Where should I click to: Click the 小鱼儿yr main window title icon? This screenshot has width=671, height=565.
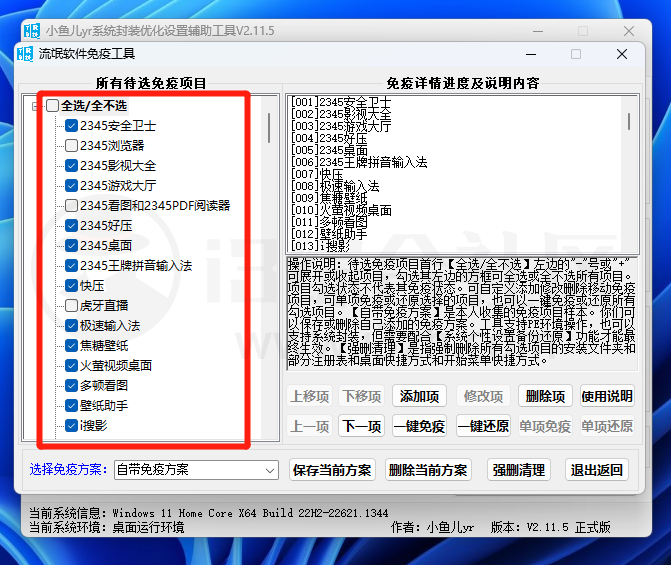coord(32,31)
